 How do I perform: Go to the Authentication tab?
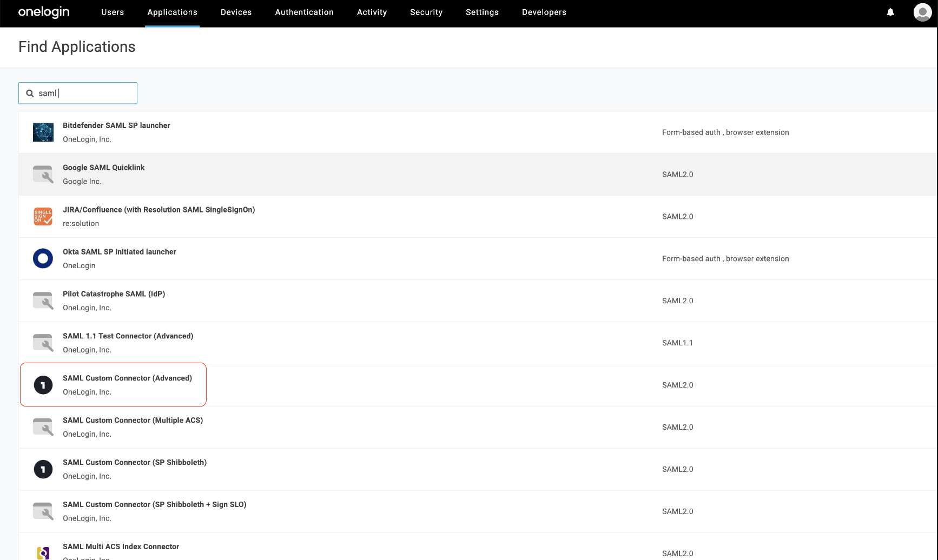pyautogui.click(x=304, y=12)
